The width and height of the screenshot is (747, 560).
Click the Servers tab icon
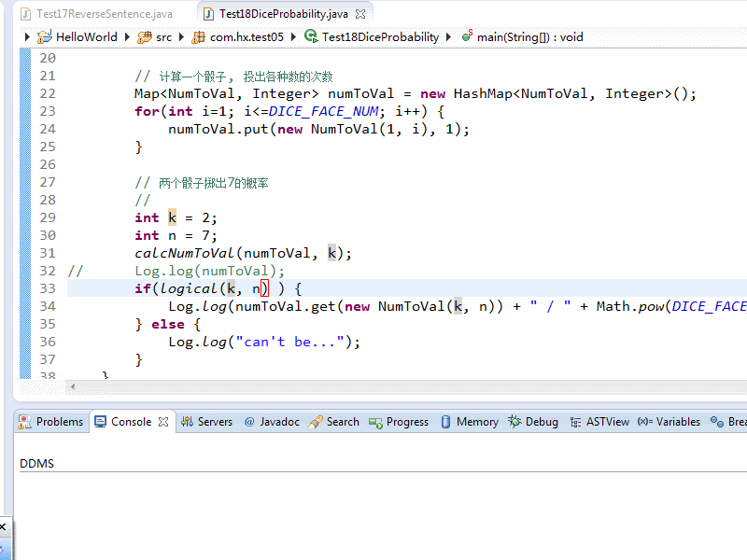tap(187, 422)
